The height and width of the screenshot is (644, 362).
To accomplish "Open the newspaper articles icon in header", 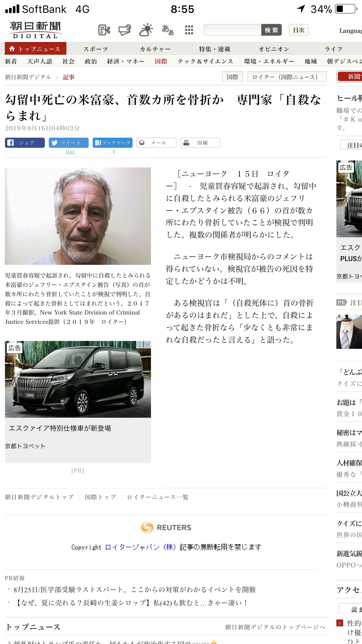I will tap(104, 30).
